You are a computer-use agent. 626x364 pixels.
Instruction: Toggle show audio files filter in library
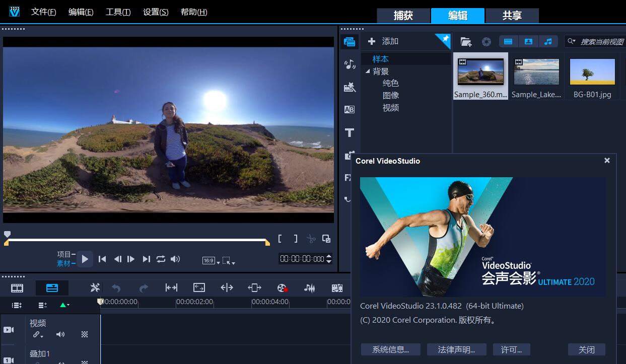click(x=548, y=41)
